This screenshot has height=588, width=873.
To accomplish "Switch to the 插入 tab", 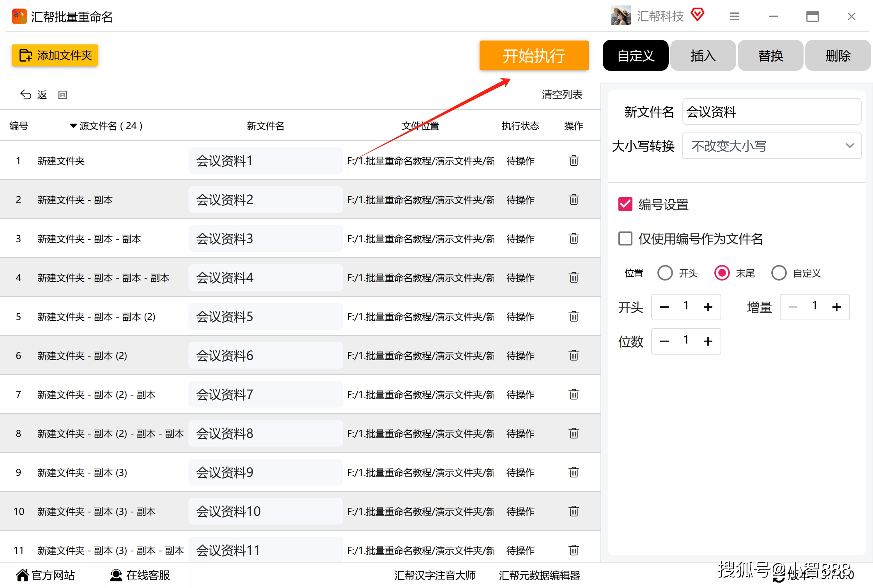I will [703, 55].
